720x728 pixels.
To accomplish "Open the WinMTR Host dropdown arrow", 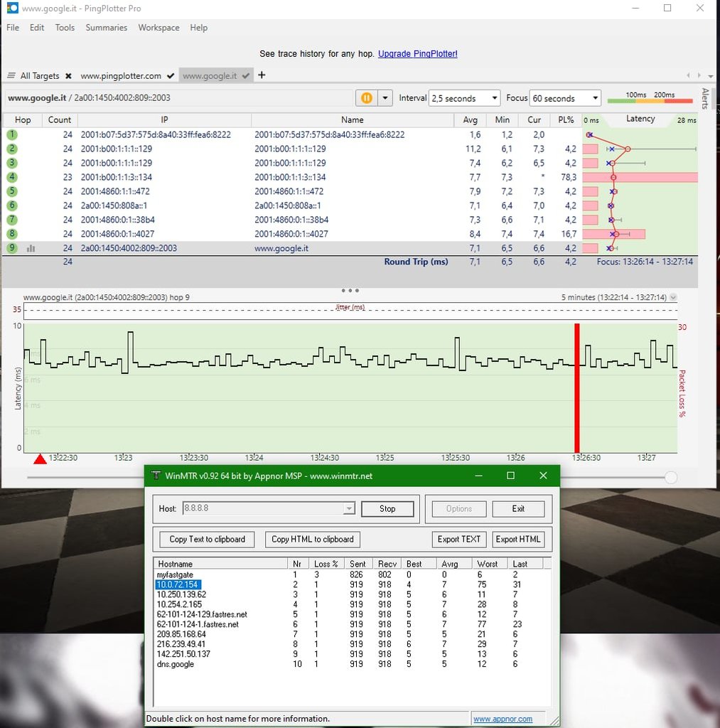I will click(x=349, y=508).
